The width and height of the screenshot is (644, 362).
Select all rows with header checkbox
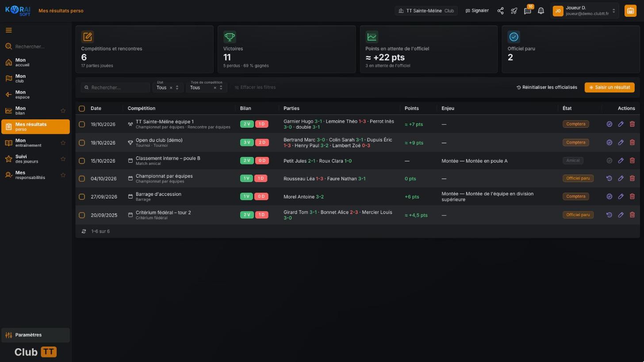point(82,108)
